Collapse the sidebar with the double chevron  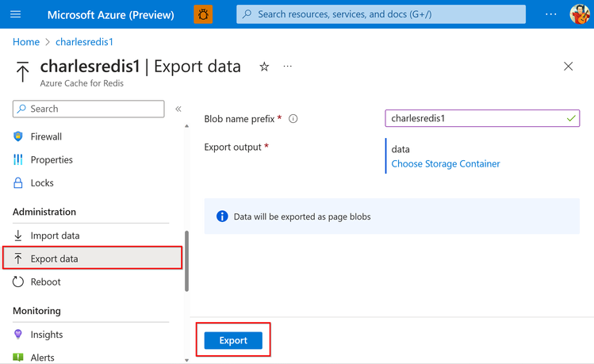pyautogui.click(x=178, y=109)
